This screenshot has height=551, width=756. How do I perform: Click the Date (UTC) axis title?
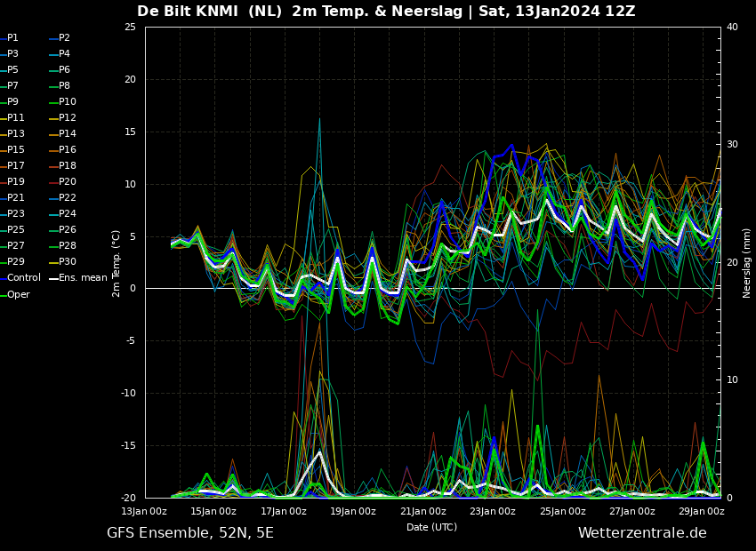click(431, 527)
